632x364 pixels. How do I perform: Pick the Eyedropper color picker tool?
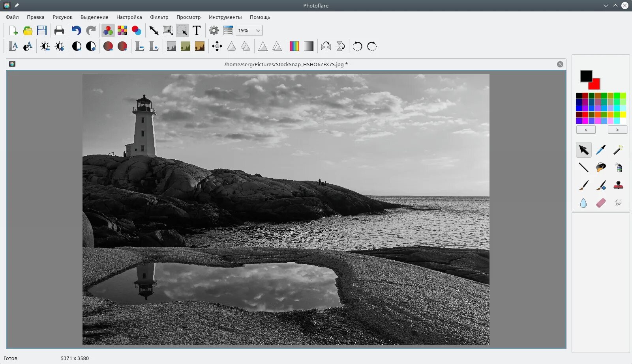click(601, 150)
